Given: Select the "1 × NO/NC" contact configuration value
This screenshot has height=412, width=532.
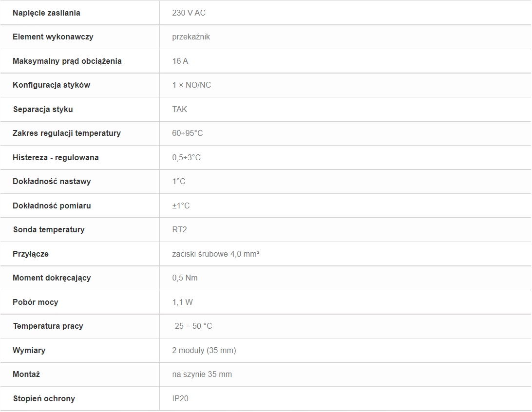Looking at the screenshot, I should coord(191,85).
